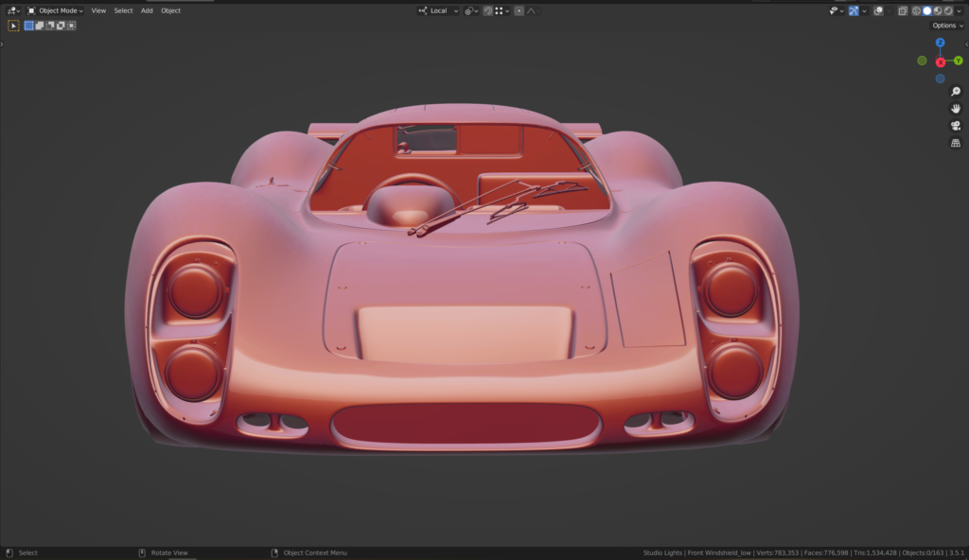Screen dimensions: 969x560
Task: Click 'Select' label in status bar
Action: point(27,552)
